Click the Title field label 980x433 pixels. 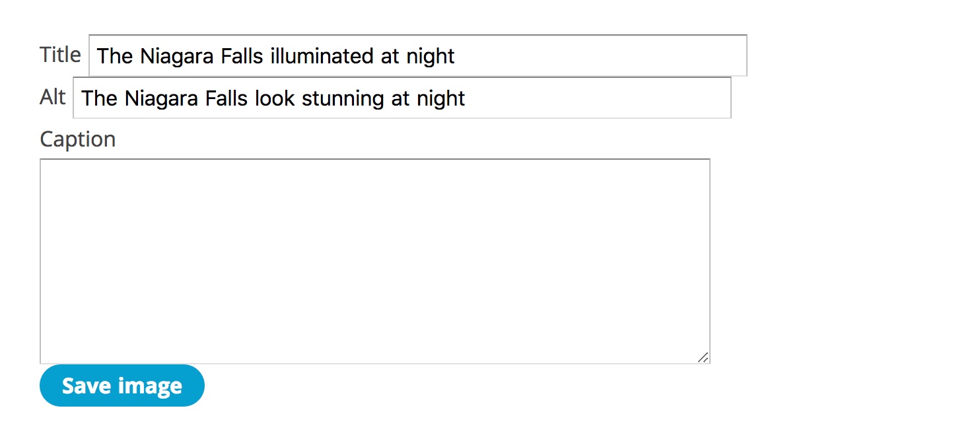(60, 55)
